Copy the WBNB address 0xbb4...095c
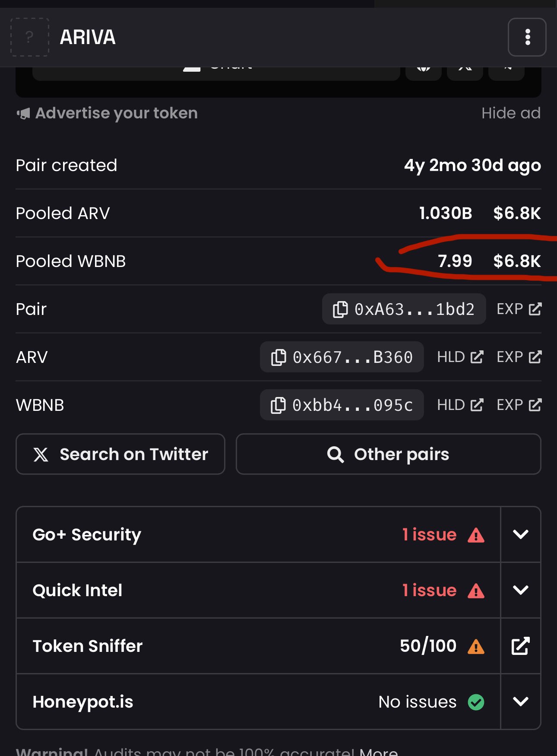 tap(342, 405)
